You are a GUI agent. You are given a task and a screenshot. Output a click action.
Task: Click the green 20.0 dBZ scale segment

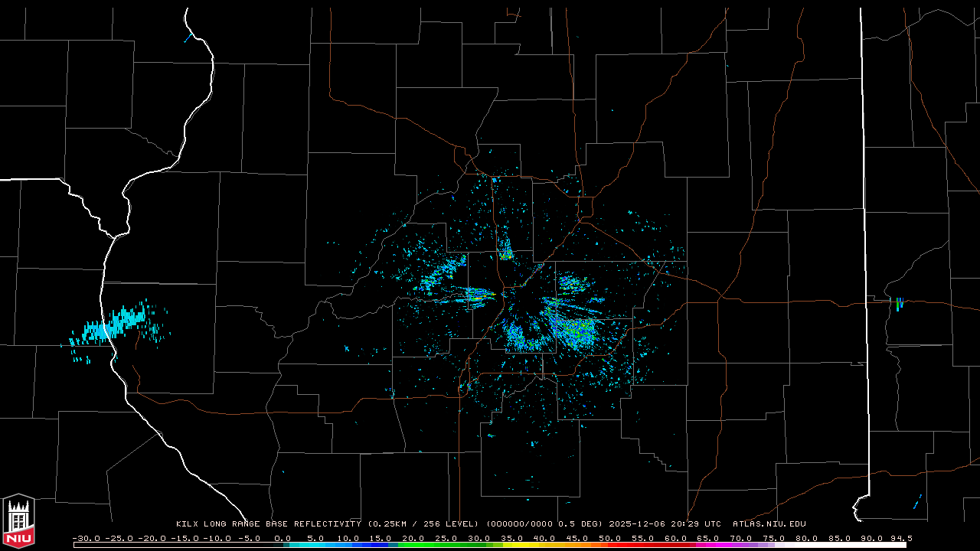pos(413,545)
